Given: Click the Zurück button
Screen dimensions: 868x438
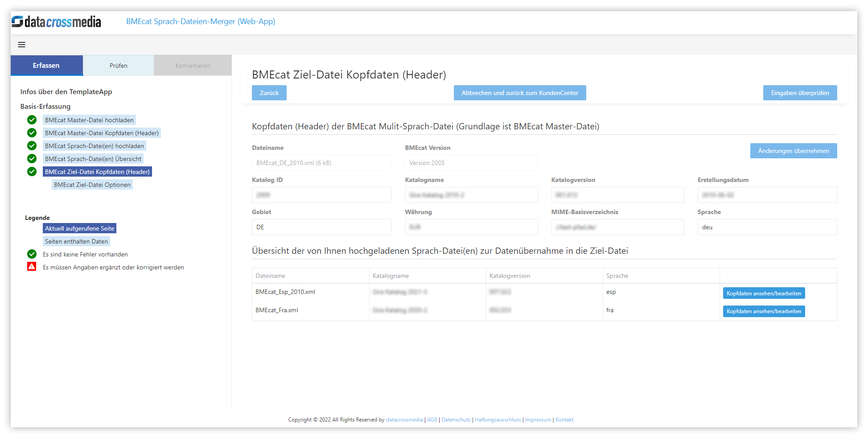Looking at the screenshot, I should [269, 93].
